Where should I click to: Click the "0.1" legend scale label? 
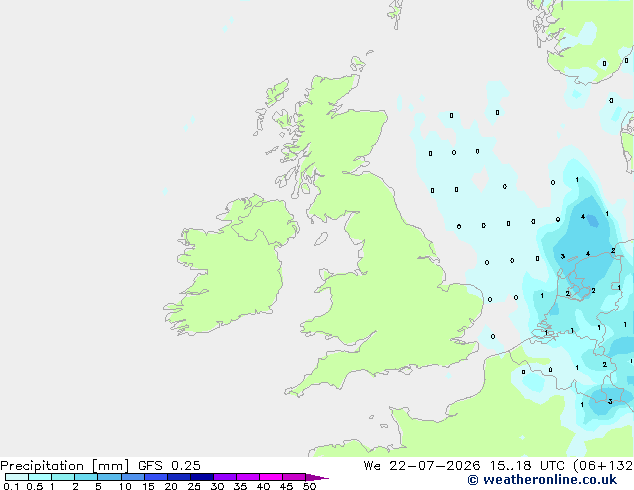(11, 486)
